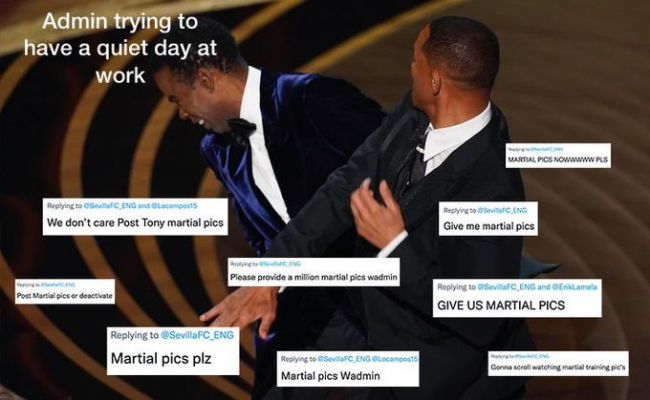Click the handle above "Post Martial pics or deactivate"
Image resolution: width=650 pixels, height=400 pixels.
click(58, 285)
